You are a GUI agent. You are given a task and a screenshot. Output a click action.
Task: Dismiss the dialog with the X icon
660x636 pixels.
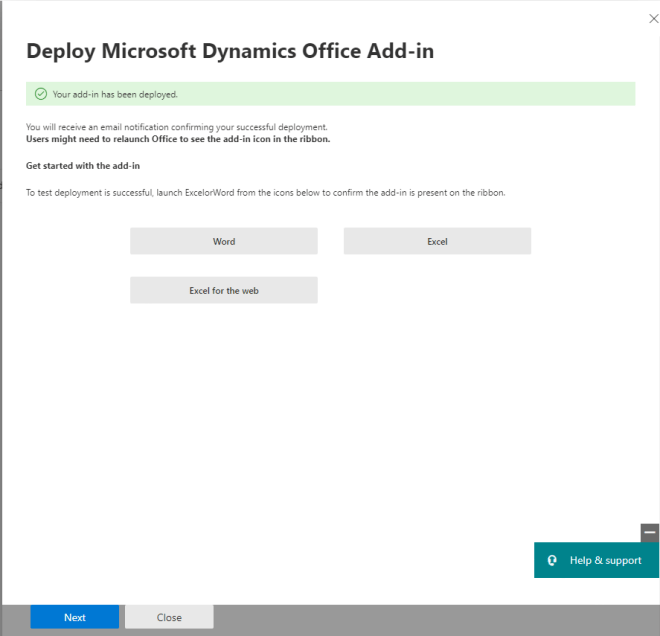click(653, 19)
